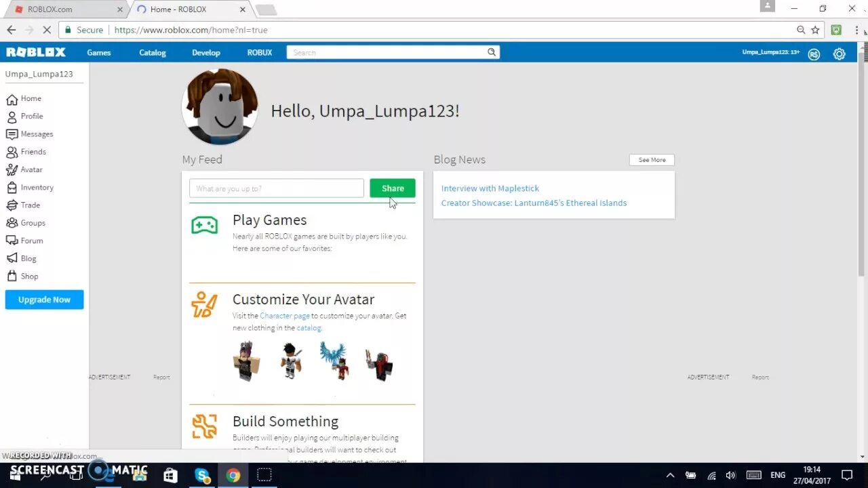
Task: Click the user avatar thumbnail
Action: coord(220,106)
